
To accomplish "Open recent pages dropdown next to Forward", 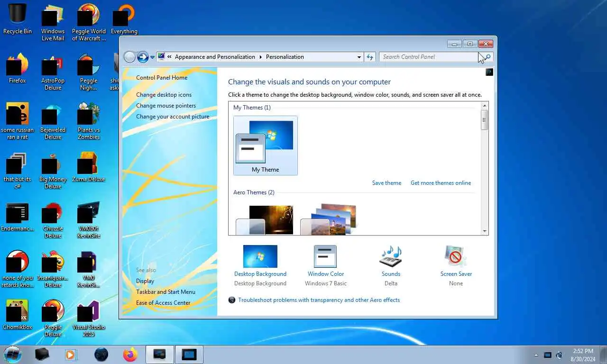I will click(x=152, y=57).
